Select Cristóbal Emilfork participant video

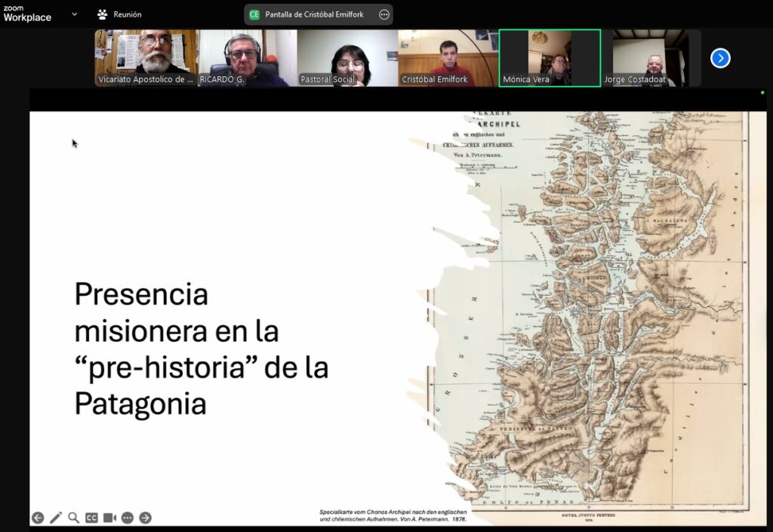(x=448, y=58)
